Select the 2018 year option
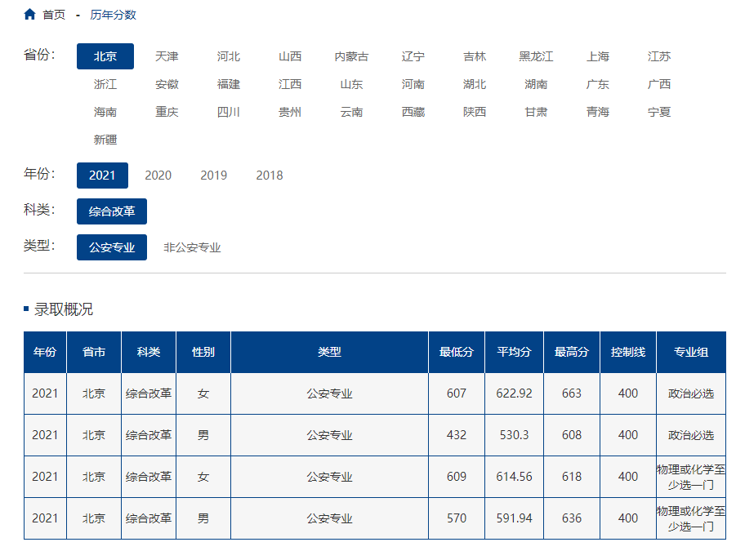Image resolution: width=736 pixels, height=560 pixels. [x=270, y=176]
